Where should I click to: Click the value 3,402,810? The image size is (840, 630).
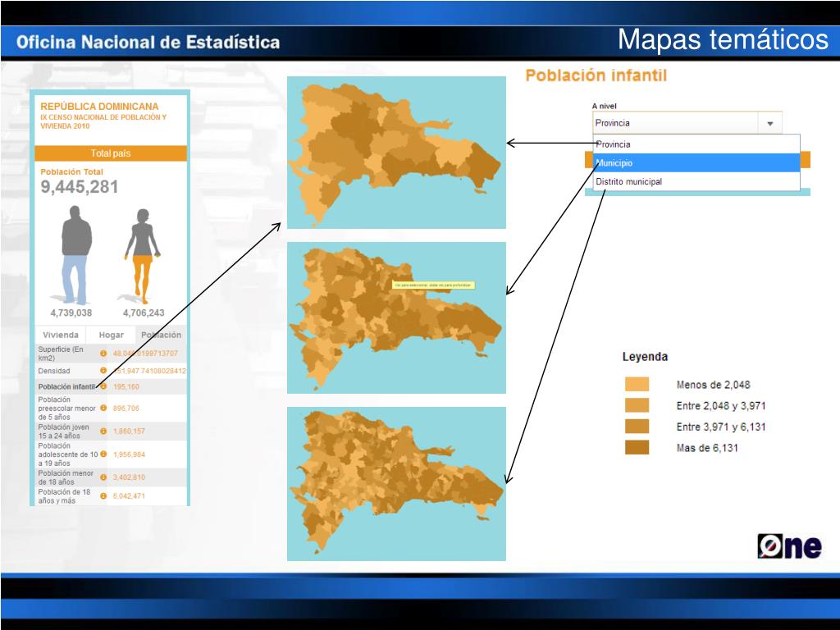[x=129, y=477]
